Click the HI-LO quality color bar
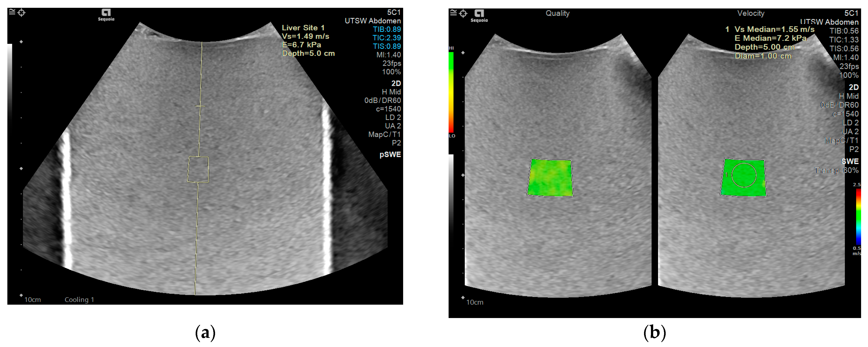The image size is (868, 347). (451, 92)
